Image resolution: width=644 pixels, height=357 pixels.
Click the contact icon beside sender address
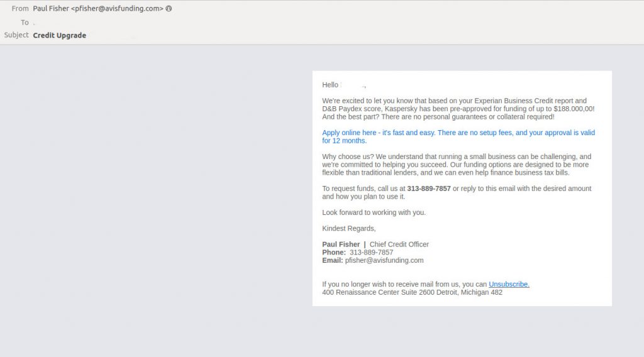(169, 8)
